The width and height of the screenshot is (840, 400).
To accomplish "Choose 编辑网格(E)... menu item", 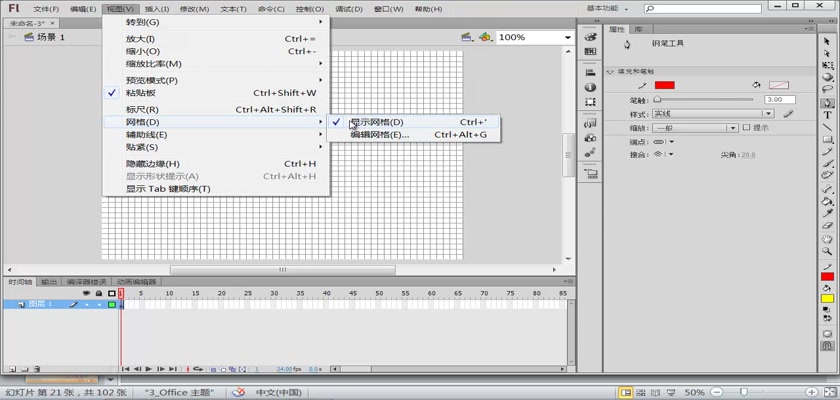I will (x=414, y=135).
